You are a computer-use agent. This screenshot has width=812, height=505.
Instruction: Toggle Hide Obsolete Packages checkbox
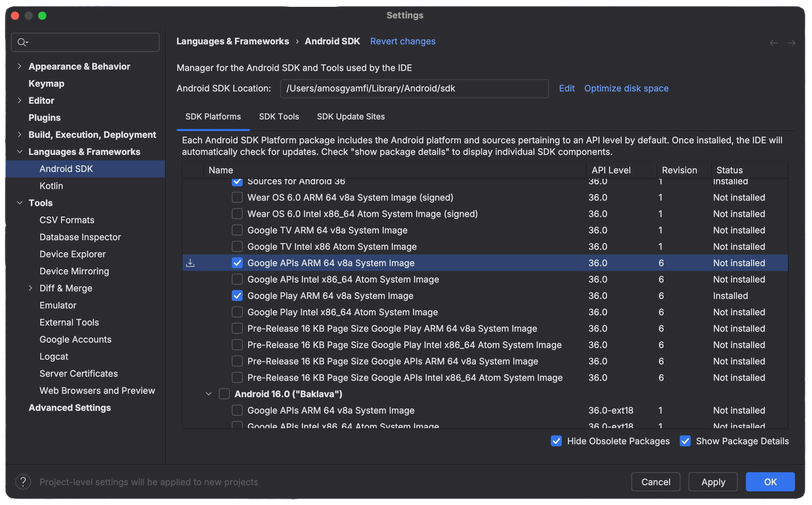556,441
